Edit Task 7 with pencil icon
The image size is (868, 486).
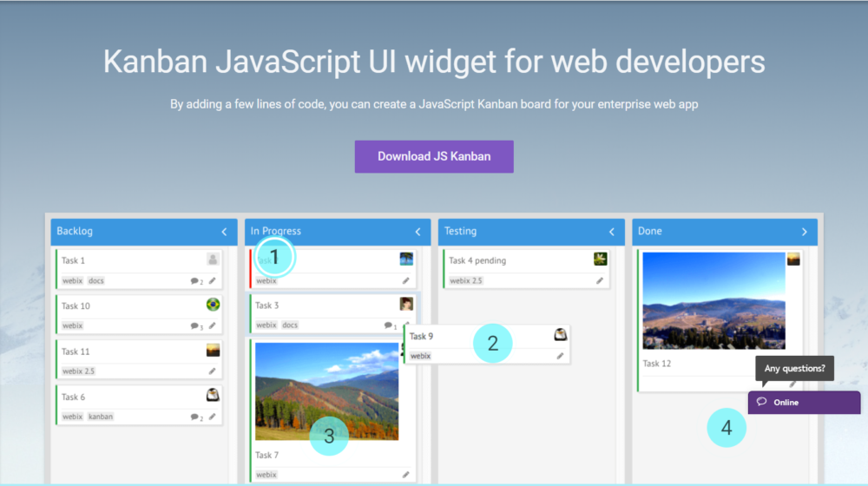pos(405,475)
